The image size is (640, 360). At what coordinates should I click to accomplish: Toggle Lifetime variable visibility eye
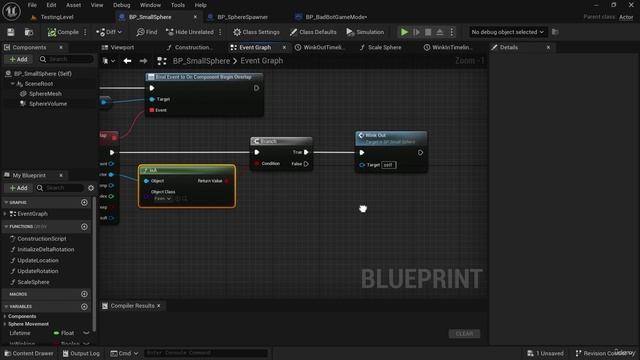[x=86, y=333]
